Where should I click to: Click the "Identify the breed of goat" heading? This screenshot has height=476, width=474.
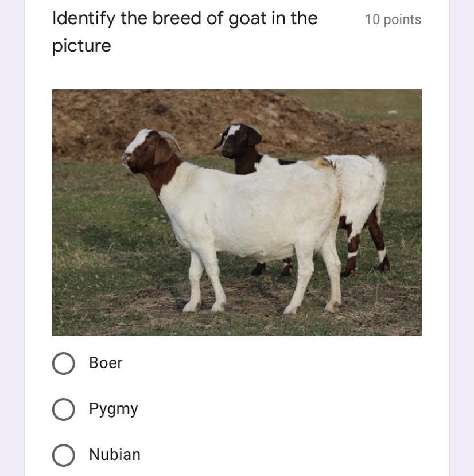tap(184, 18)
